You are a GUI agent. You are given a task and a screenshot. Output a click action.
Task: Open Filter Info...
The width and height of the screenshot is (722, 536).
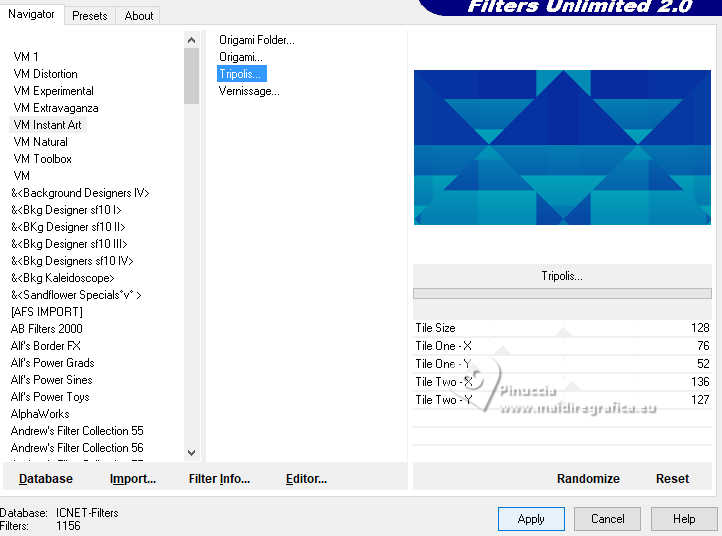tap(219, 479)
